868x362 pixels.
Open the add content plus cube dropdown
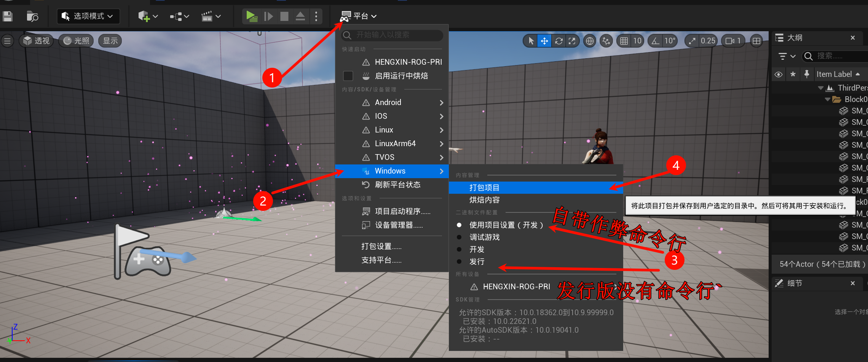point(148,16)
